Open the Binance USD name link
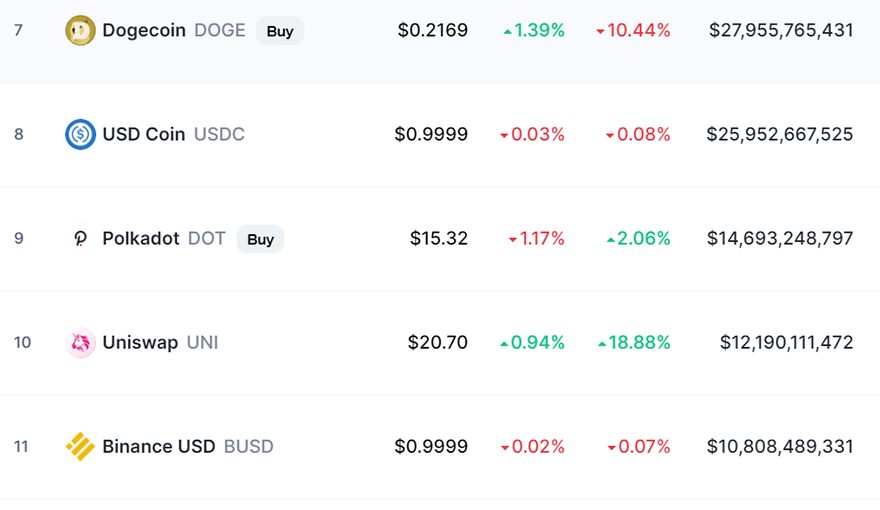Screen dimensions: 880x510 point(159,447)
